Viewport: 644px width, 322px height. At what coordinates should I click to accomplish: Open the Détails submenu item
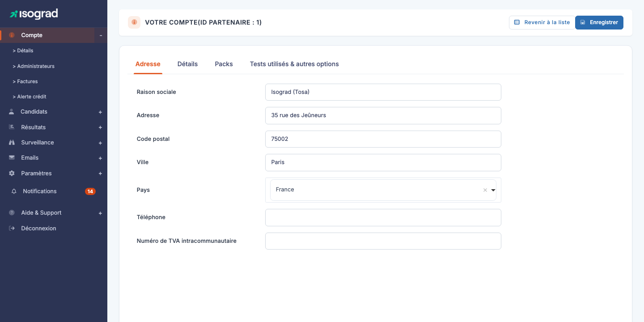[23, 51]
